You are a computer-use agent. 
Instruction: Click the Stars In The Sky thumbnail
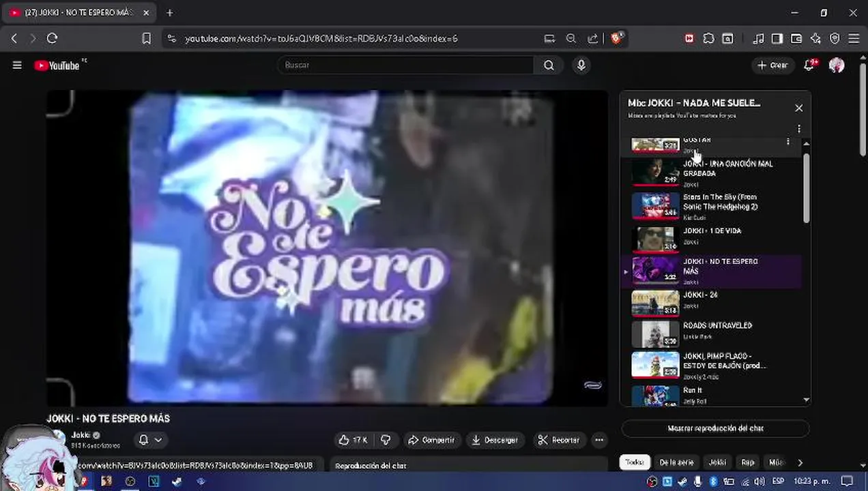[x=655, y=206]
